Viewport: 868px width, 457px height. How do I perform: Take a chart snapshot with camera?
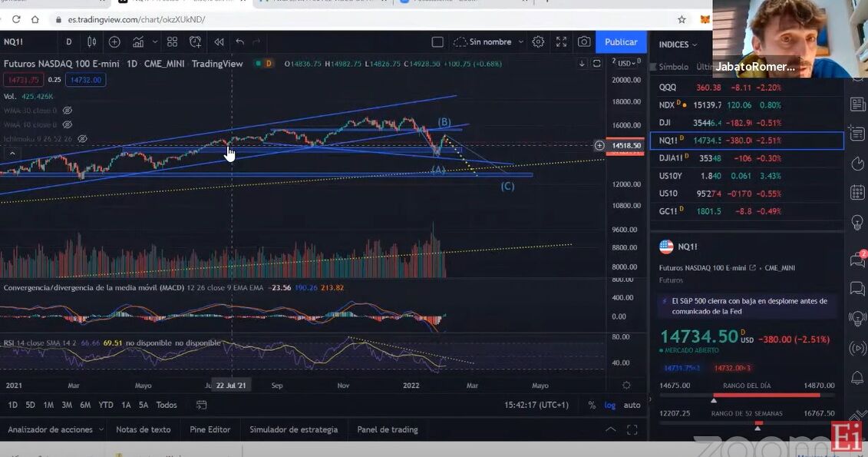coord(584,42)
